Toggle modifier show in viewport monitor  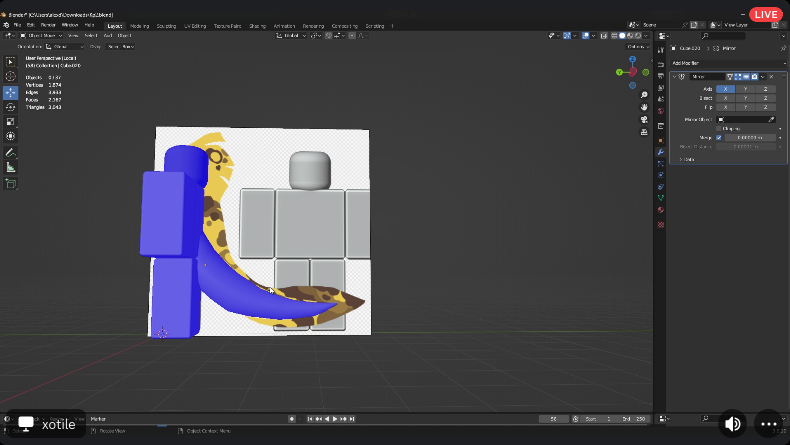(746, 77)
